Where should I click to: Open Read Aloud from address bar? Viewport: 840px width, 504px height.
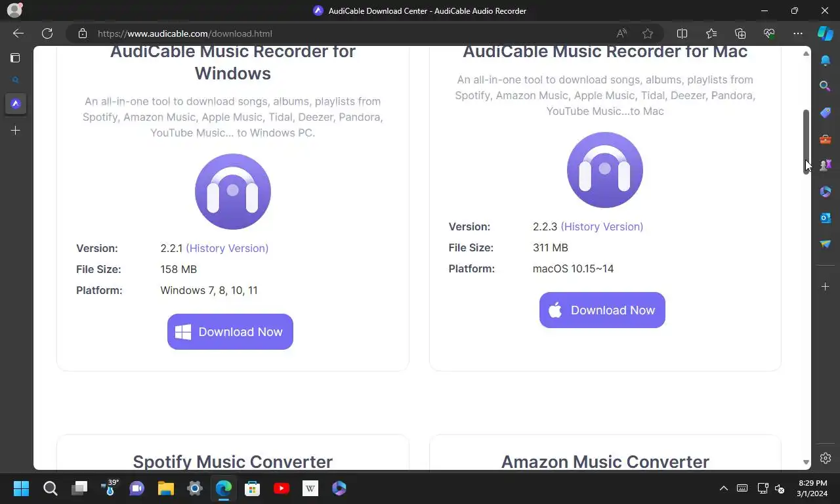621,33
